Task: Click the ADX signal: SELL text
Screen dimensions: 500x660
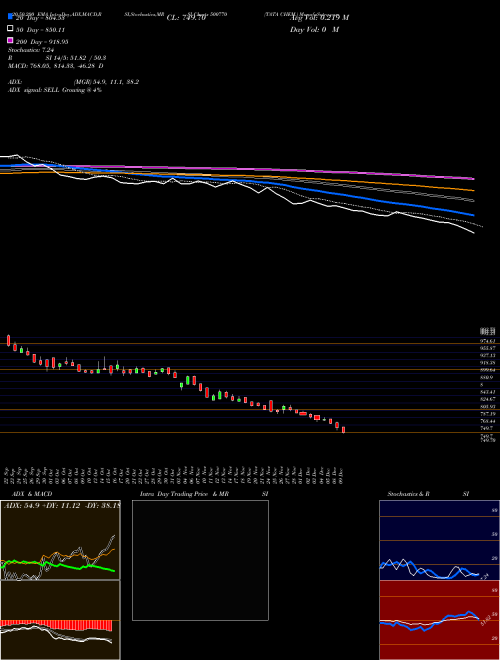Action: pyautogui.click(x=55, y=90)
